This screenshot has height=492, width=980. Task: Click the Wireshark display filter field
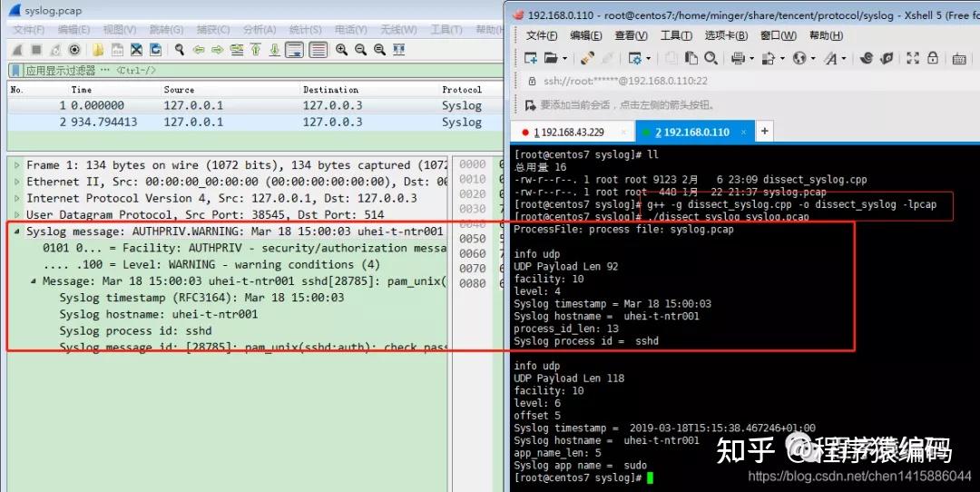[x=262, y=71]
